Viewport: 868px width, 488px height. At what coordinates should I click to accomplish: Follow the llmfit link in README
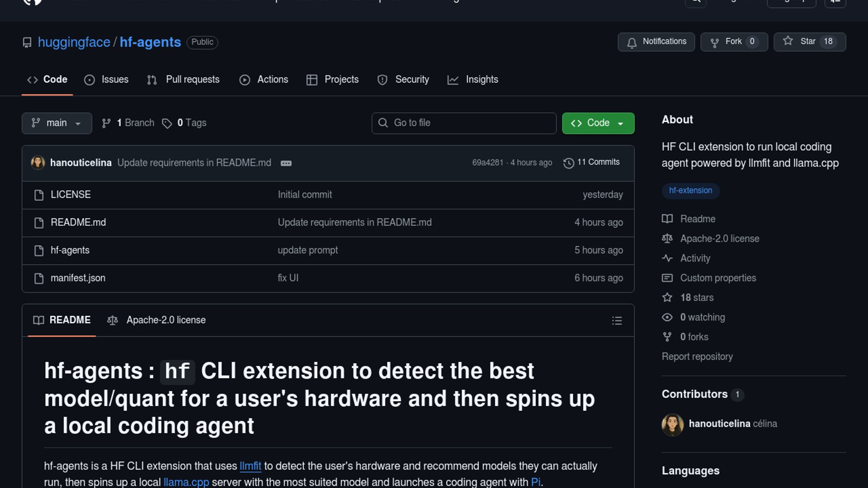coord(250,466)
